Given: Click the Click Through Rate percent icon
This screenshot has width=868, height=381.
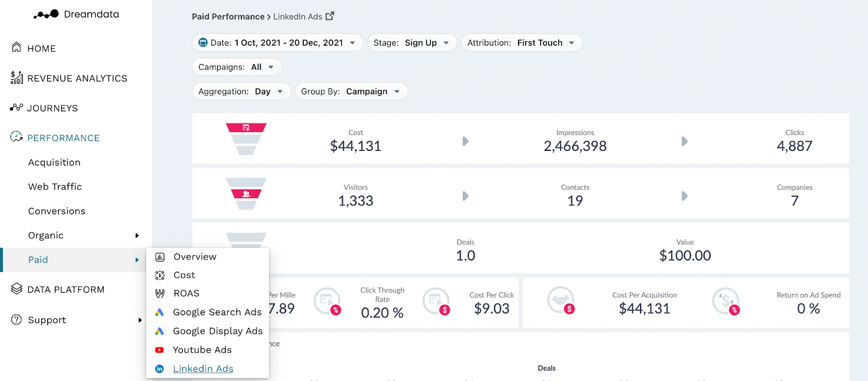Looking at the screenshot, I should point(328,301).
